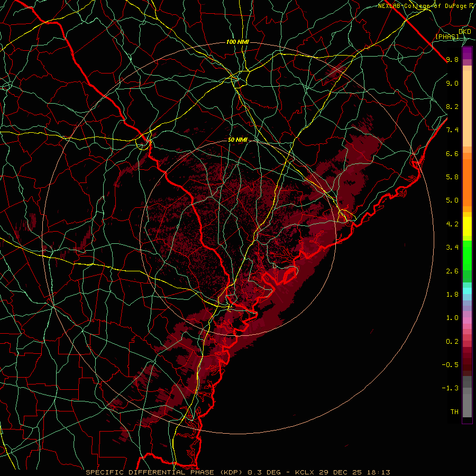The height and width of the screenshot is (476, 476).
Task: Click the 7.4 scale value
Action: click(x=452, y=130)
